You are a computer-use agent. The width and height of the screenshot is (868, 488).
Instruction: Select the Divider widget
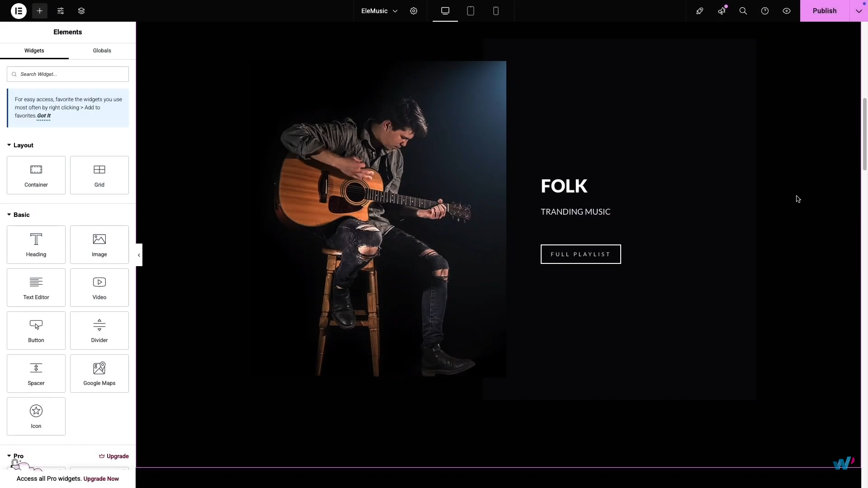(99, 331)
